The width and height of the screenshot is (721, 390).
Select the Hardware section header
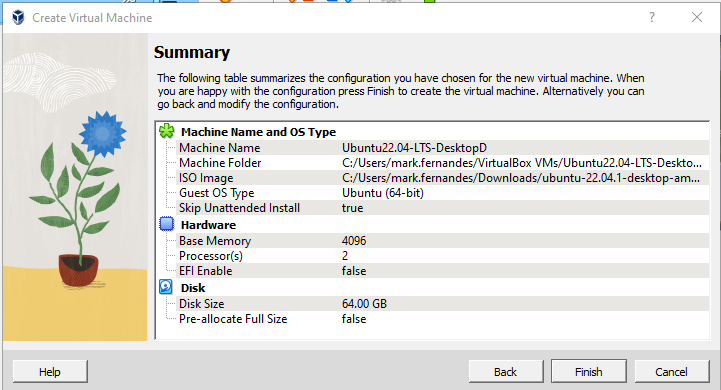coord(208,225)
